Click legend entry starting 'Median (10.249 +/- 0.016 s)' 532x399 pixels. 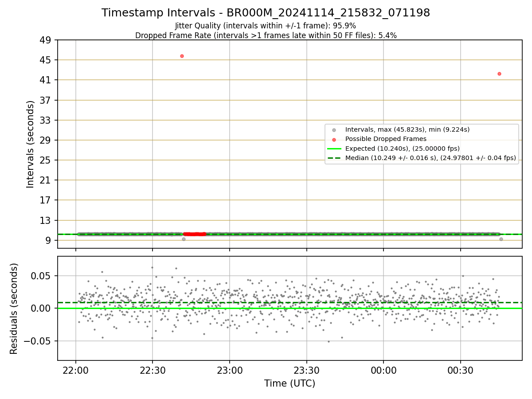430,158
